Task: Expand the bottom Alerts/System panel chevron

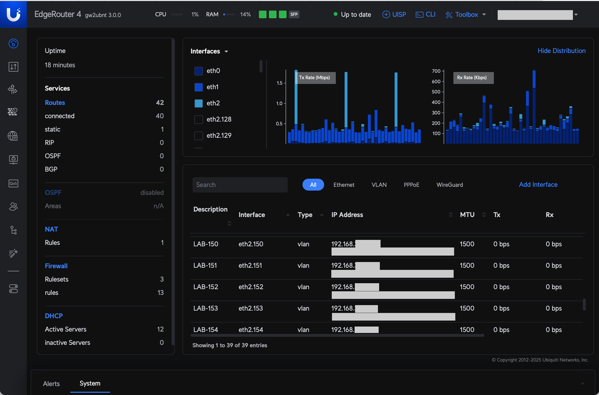Action: click(x=582, y=384)
